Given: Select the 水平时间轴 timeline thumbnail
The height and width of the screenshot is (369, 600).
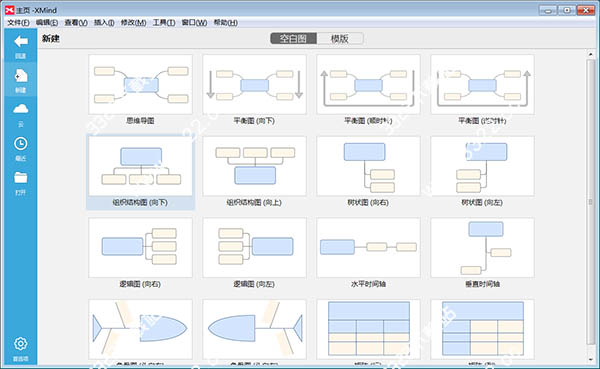Looking at the screenshot, I should pyautogui.click(x=368, y=248).
